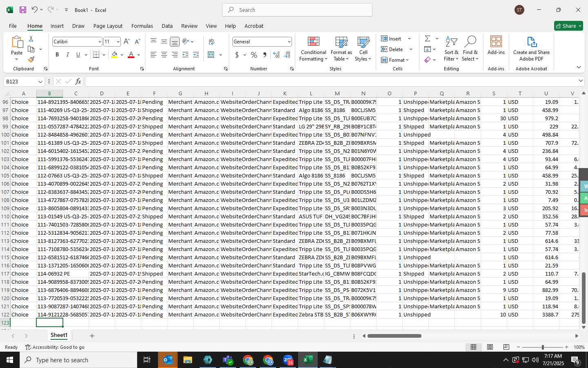The height and width of the screenshot is (368, 588).
Task: Click the Orientation angled text icon
Action: click(185, 41)
